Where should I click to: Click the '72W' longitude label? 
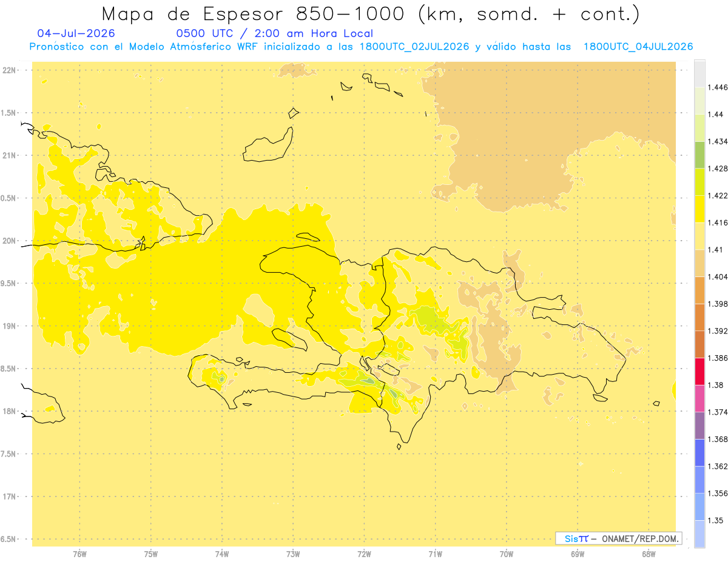(364, 554)
